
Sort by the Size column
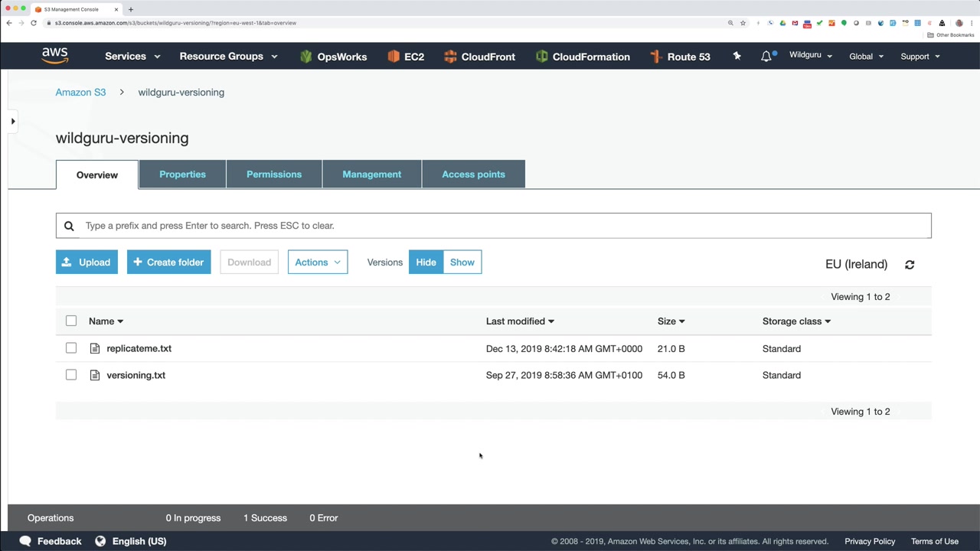click(671, 321)
